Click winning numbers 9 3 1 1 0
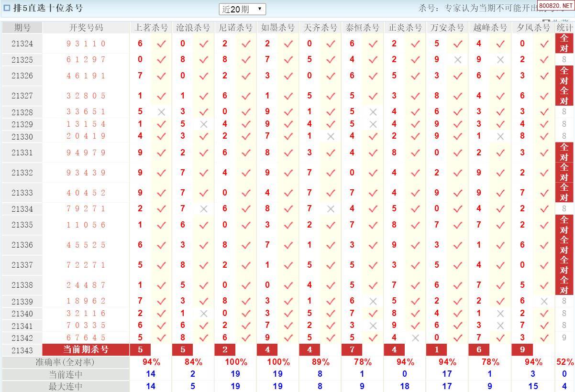The image size is (575, 392). tap(86, 44)
